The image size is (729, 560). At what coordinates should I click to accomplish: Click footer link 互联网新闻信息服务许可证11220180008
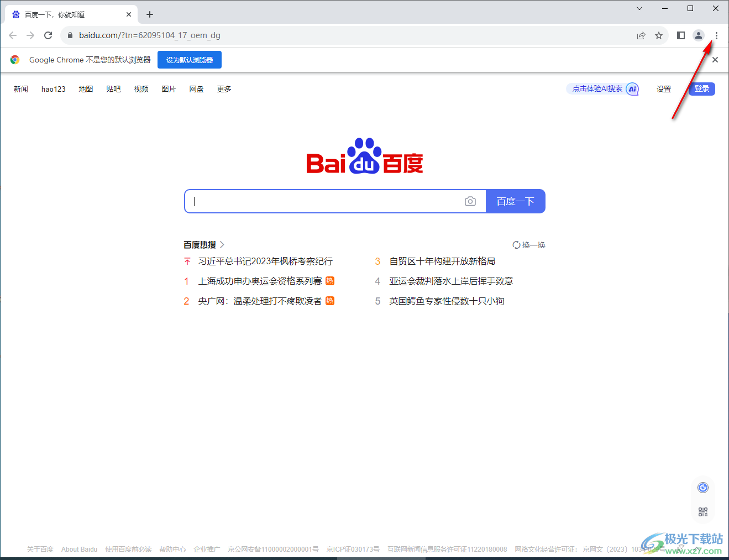(447, 549)
